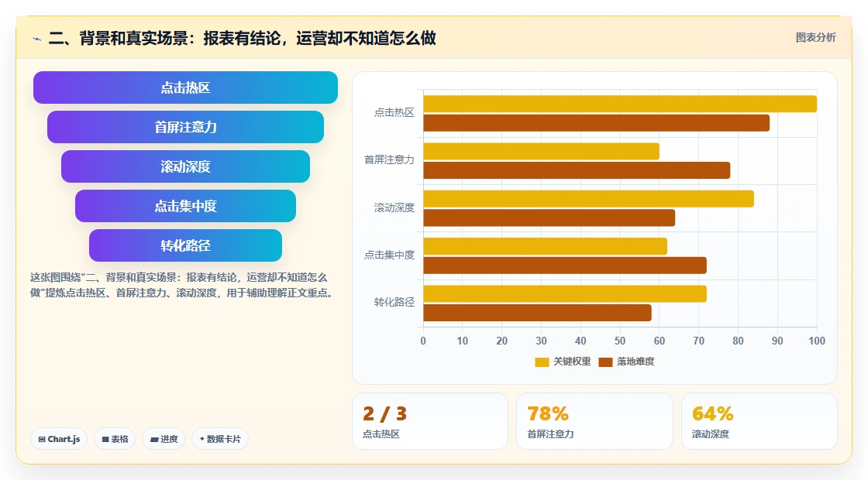Click the yellow 关键权重 bar for 滚动深度

(x=588, y=199)
